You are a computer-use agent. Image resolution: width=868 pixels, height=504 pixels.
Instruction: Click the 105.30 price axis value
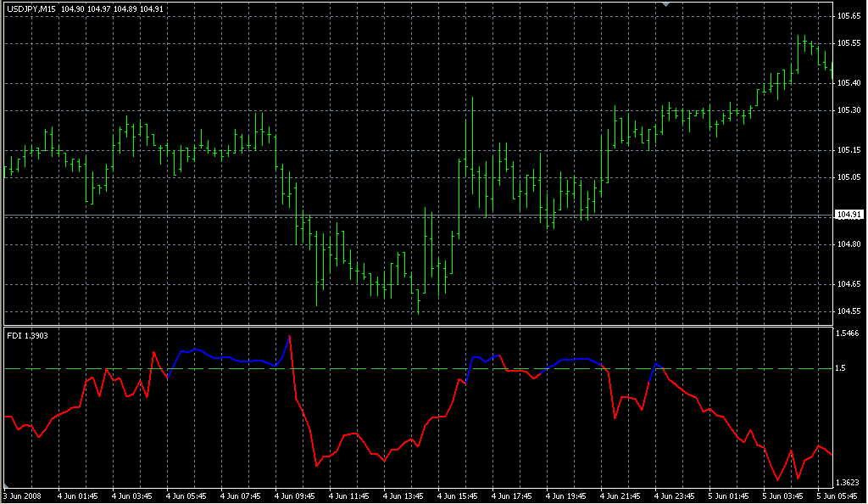point(849,110)
